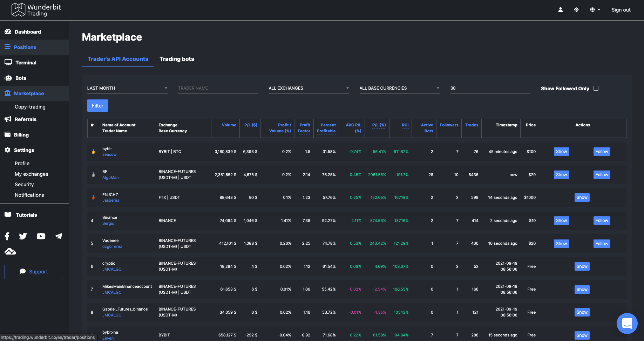Viewport: 644px width, 341px height.
Task: Click Show for Gabriel_Futures_binance
Action: 582,312
